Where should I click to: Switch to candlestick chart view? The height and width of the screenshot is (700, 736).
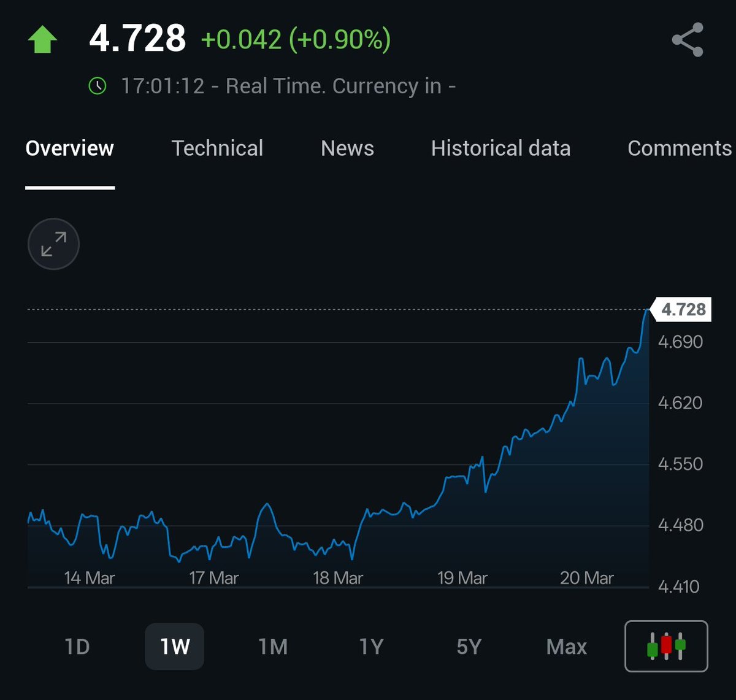[x=666, y=646]
